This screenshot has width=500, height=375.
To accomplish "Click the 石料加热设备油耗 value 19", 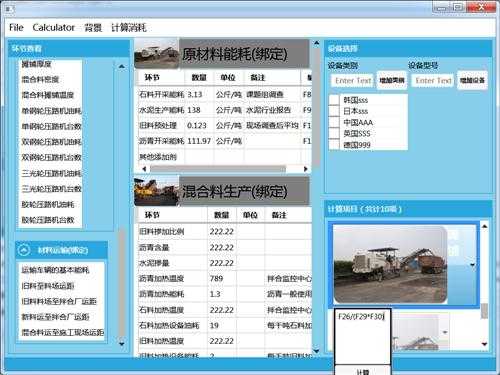I will point(214,325).
